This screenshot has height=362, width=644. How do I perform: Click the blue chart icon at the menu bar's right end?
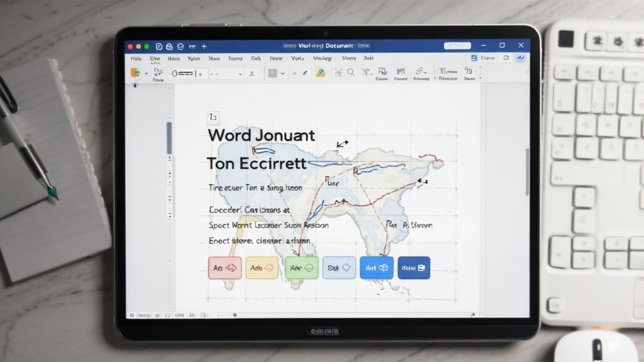pyautogui.click(x=520, y=58)
